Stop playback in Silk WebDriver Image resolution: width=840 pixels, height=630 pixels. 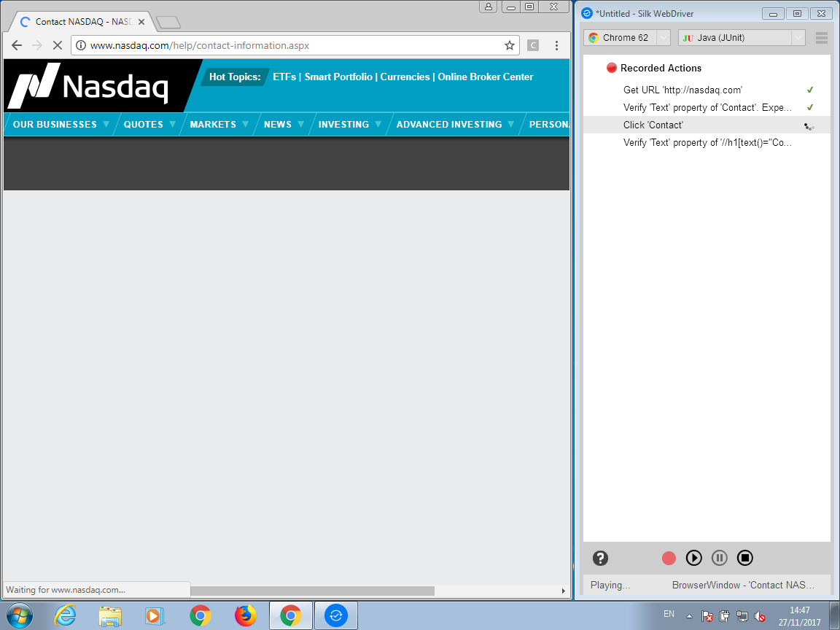744,559
